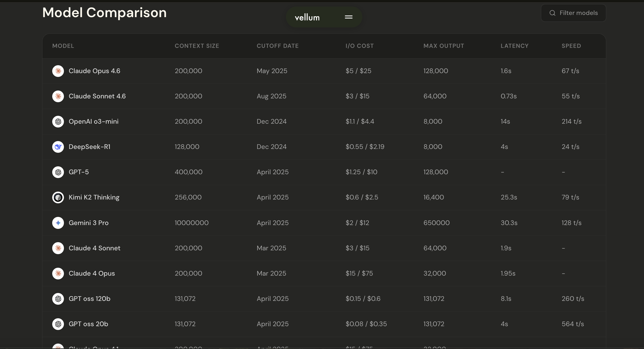
Task: Select the Claude Sonnet 4.6 model name
Action: [x=97, y=96]
